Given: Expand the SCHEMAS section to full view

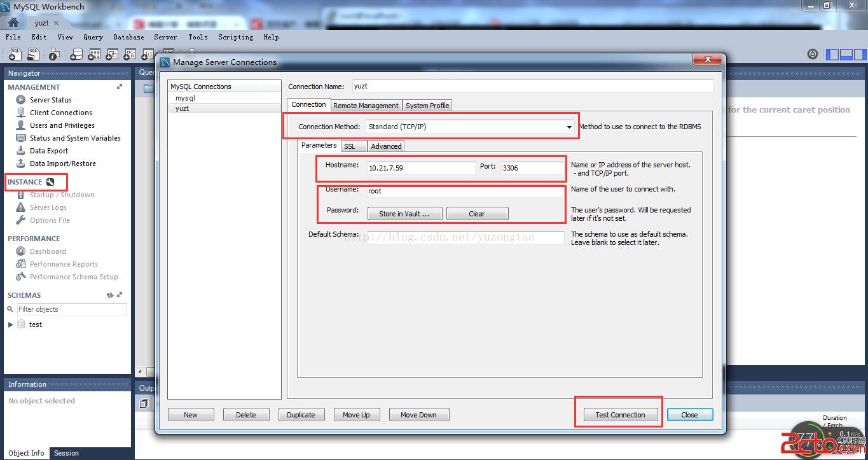Looking at the screenshot, I should click(120, 295).
